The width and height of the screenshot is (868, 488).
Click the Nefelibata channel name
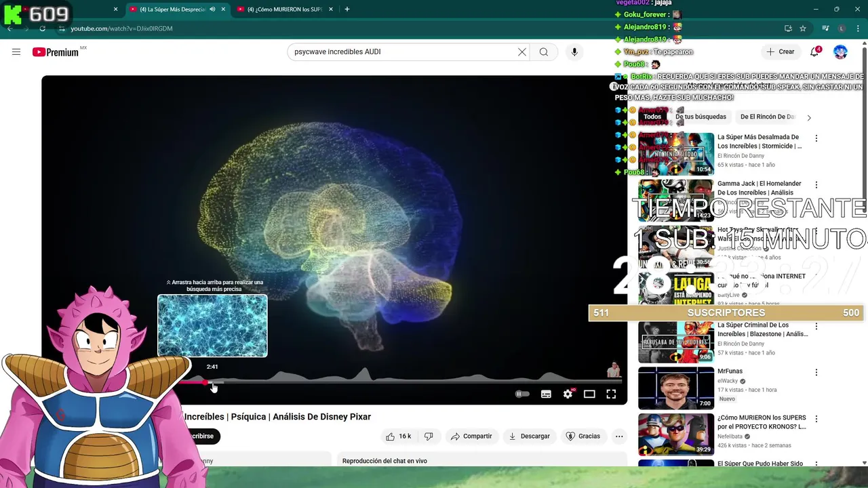click(731, 436)
